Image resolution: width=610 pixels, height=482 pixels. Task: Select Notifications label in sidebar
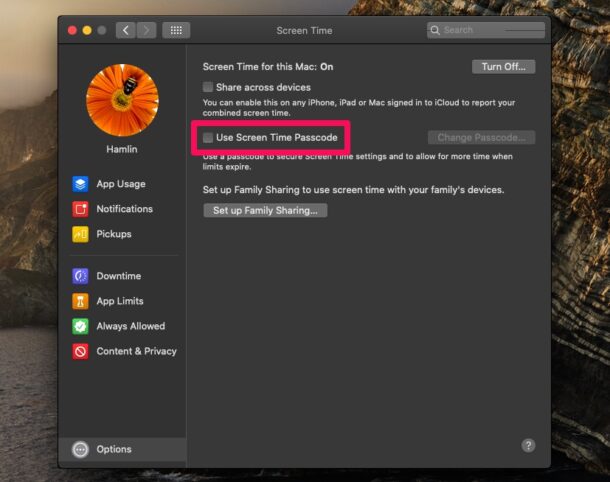pyautogui.click(x=124, y=209)
